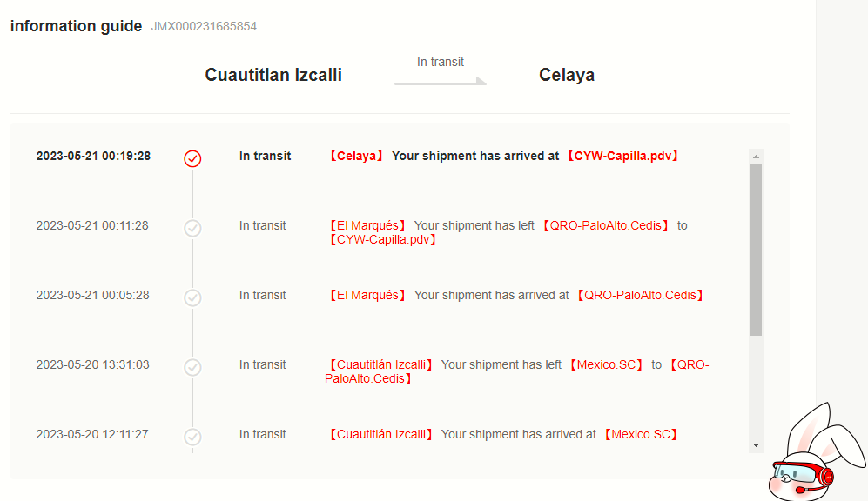Click the gray checkmark beside 00:05:28 entry
The height and width of the screenshot is (501, 868).
tap(193, 297)
